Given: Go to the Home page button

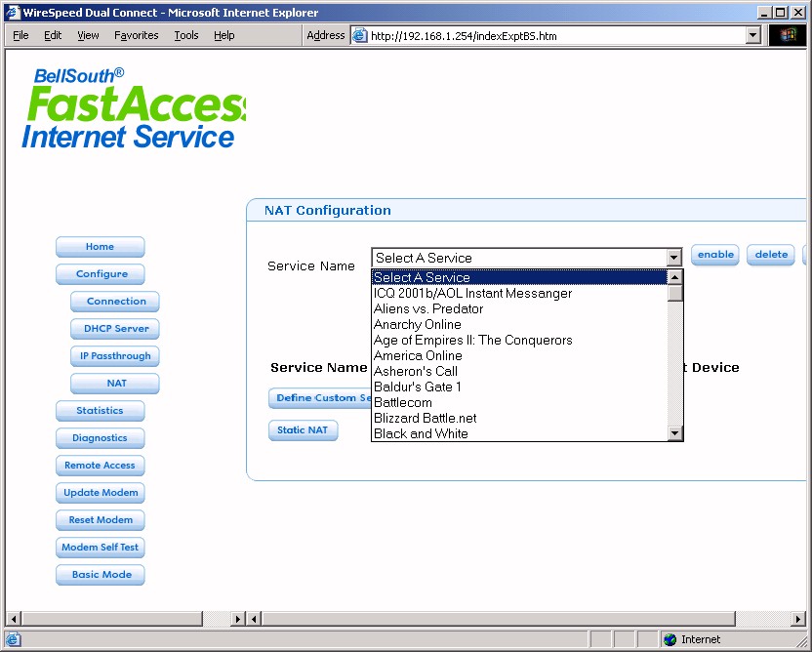Looking at the screenshot, I should 100,247.
